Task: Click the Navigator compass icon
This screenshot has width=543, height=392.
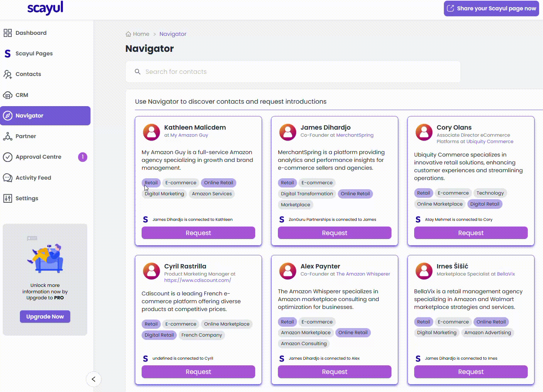Action: tap(8, 115)
